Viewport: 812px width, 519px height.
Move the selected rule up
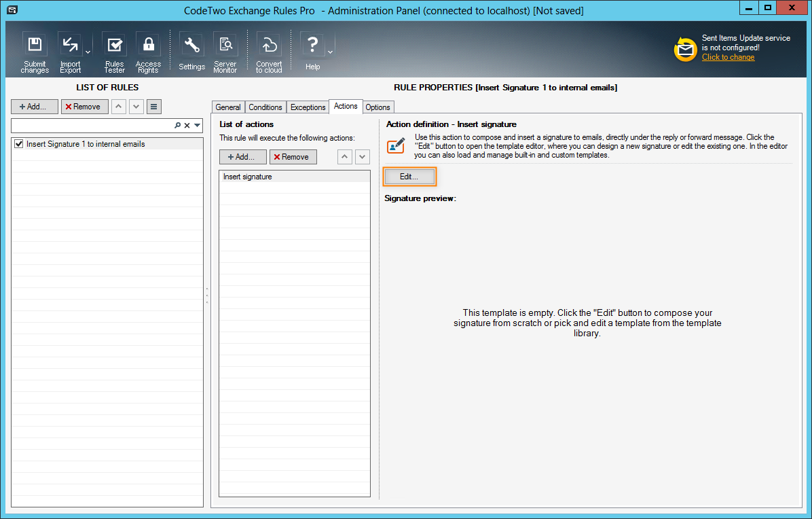click(x=119, y=107)
